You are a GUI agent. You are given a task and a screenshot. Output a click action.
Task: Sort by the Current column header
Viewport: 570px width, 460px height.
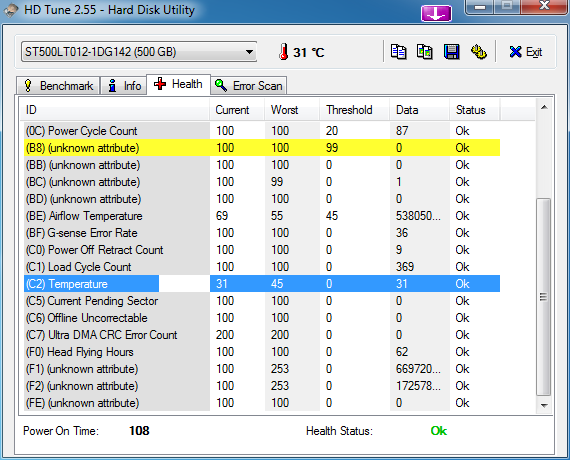[x=237, y=110]
